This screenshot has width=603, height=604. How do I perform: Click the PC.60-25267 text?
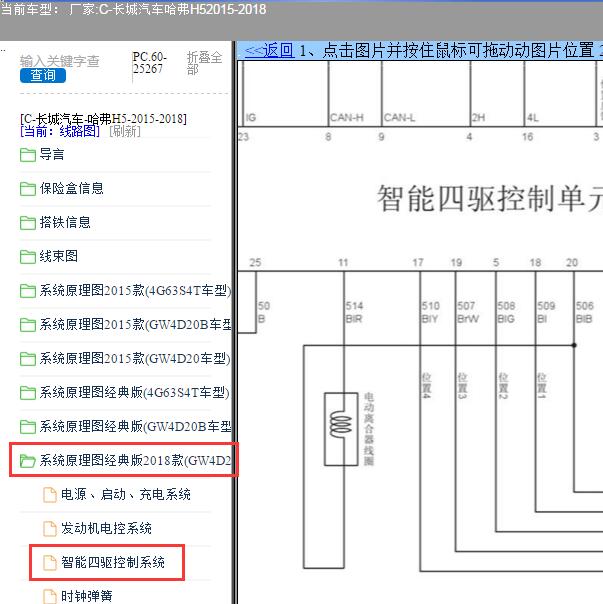(x=149, y=63)
